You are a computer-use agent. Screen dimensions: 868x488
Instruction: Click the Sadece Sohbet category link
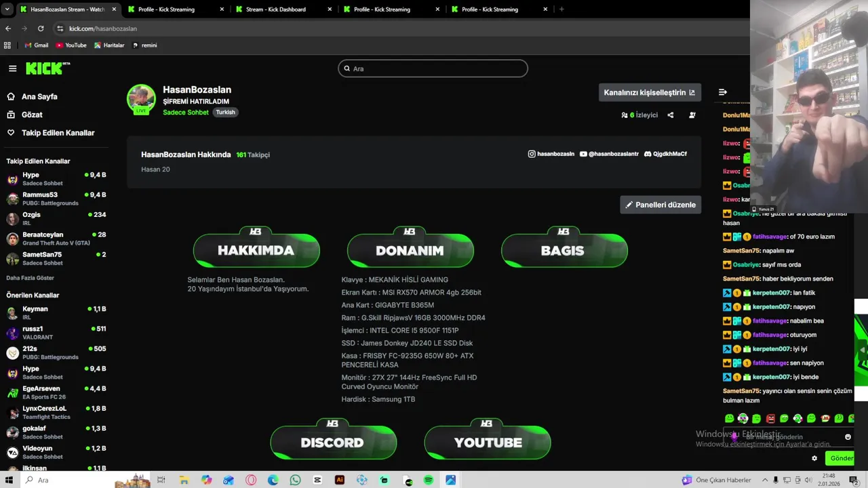(x=185, y=113)
